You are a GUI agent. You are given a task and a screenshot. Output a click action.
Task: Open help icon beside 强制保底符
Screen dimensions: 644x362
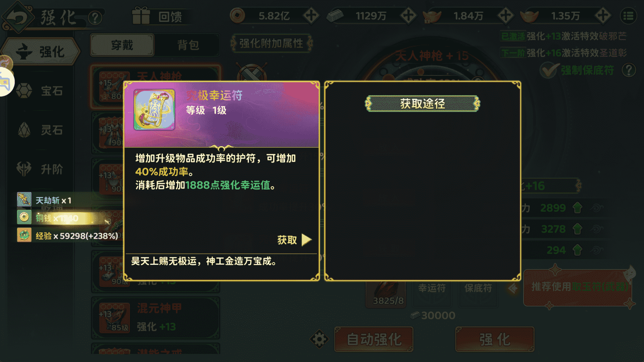pos(628,70)
